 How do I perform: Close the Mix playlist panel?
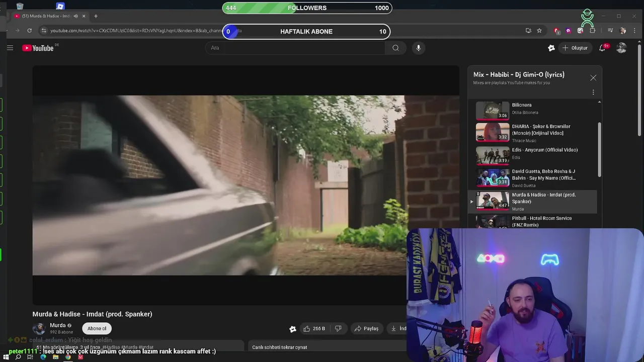(593, 77)
